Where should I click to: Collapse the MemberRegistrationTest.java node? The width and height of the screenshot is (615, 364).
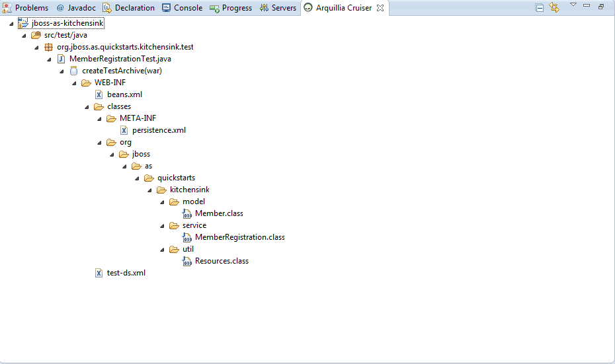click(x=49, y=59)
